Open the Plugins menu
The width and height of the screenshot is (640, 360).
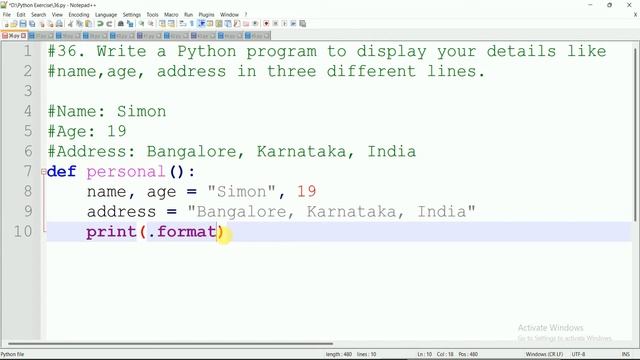pos(206,14)
